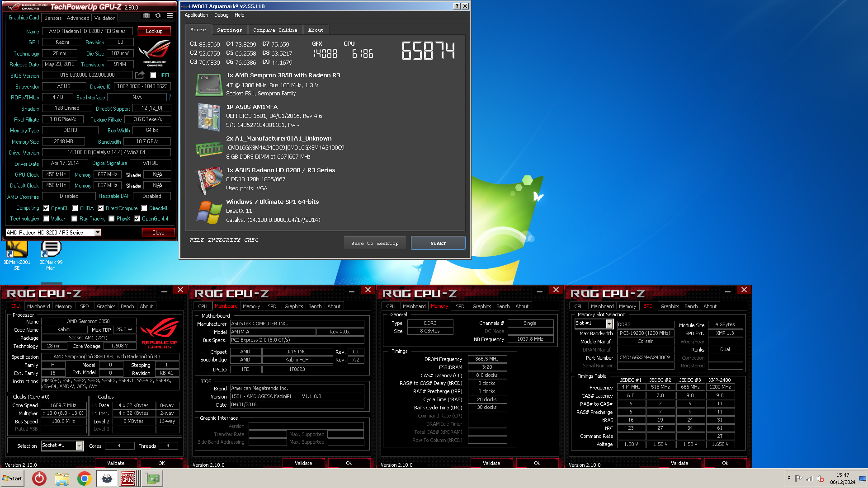Image resolution: width=868 pixels, height=488 pixels.
Task: Click the Aquamark taskbar icon
Action: (107, 479)
